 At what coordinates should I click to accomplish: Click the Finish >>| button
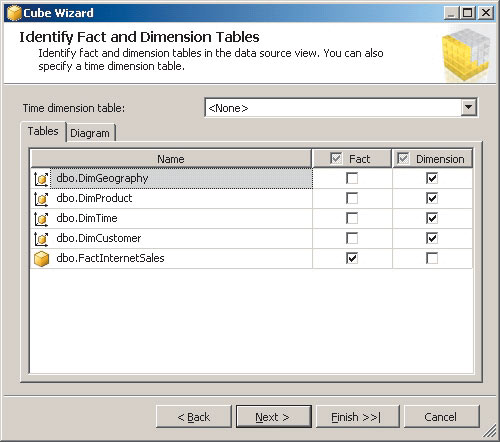357,417
